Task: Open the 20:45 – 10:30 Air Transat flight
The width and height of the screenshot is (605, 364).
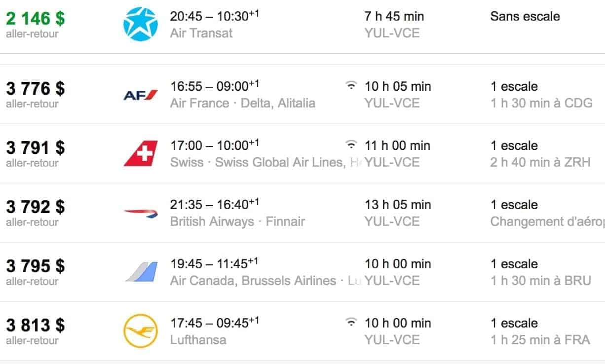Action: 214,16
